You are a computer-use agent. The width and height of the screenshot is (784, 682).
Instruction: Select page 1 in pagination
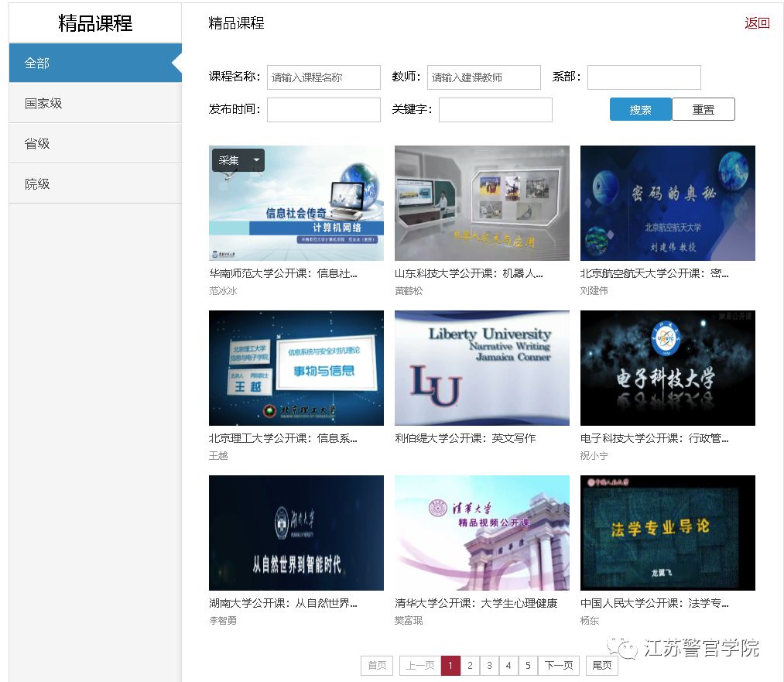pyautogui.click(x=450, y=666)
